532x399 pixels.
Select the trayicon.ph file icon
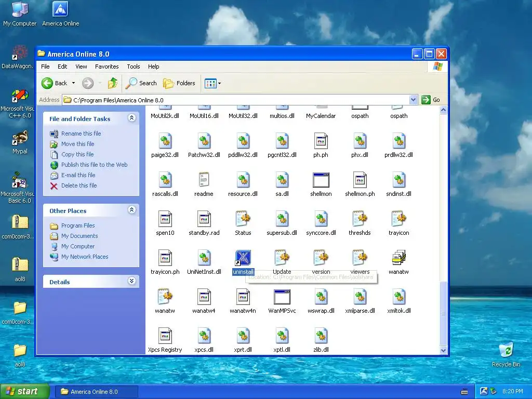pyautogui.click(x=165, y=258)
